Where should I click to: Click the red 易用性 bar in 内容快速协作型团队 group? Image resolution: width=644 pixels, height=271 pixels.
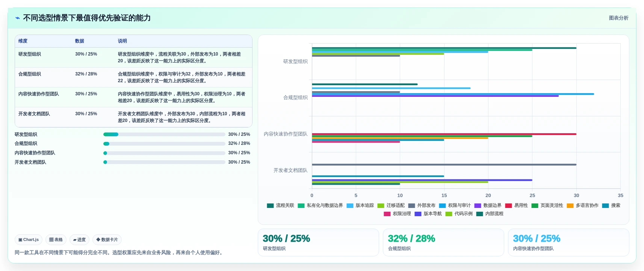click(444, 134)
